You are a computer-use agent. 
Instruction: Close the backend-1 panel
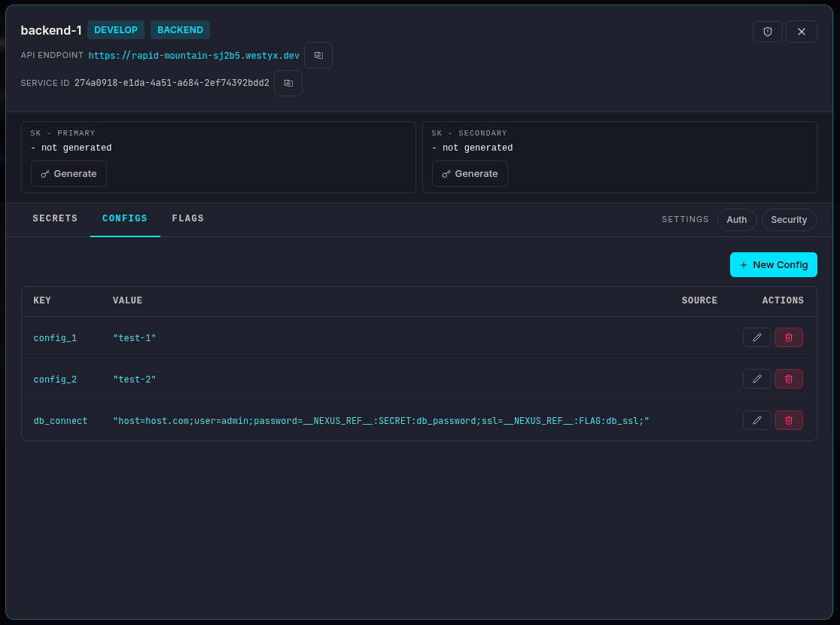pyautogui.click(x=802, y=32)
